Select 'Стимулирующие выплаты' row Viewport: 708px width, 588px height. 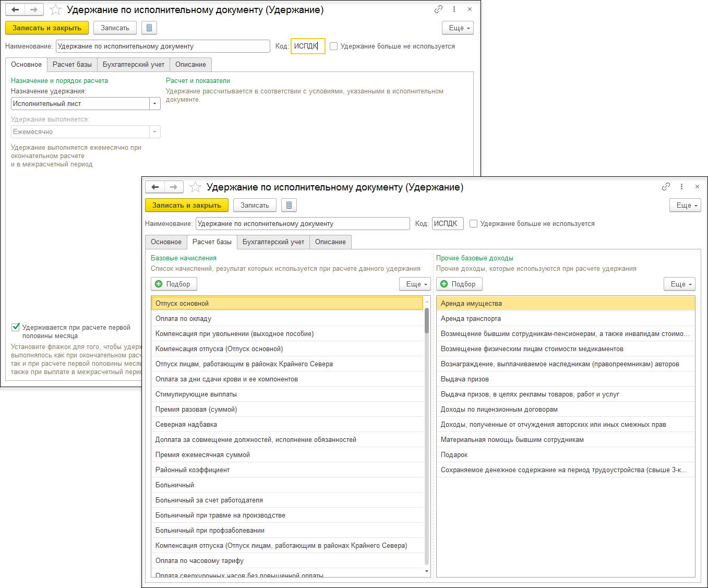click(x=287, y=394)
